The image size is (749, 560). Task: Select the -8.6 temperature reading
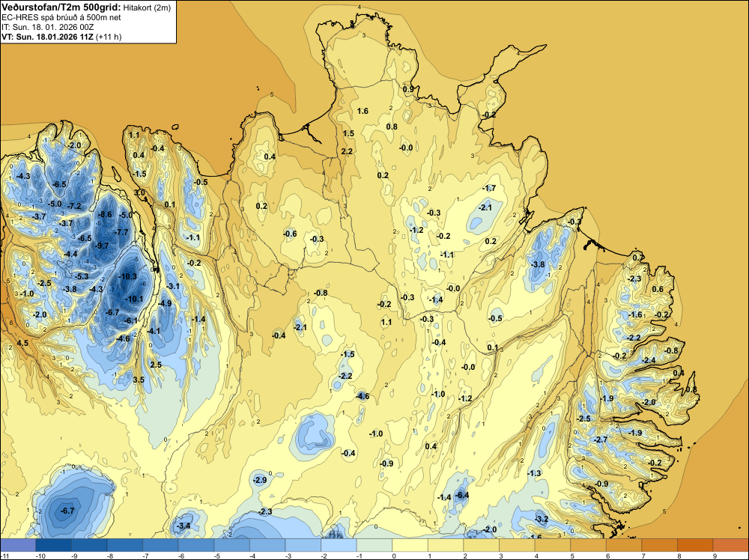pyautogui.click(x=105, y=214)
